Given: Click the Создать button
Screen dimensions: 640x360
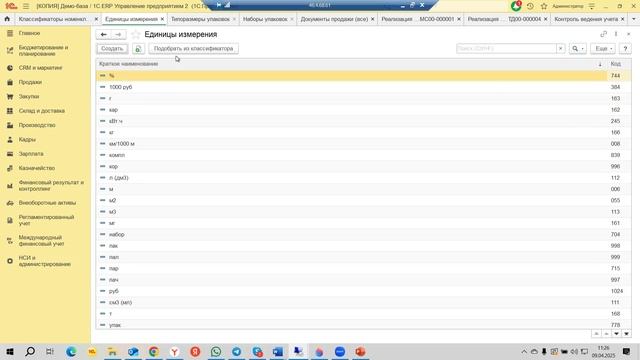Looking at the screenshot, I should point(112,49).
